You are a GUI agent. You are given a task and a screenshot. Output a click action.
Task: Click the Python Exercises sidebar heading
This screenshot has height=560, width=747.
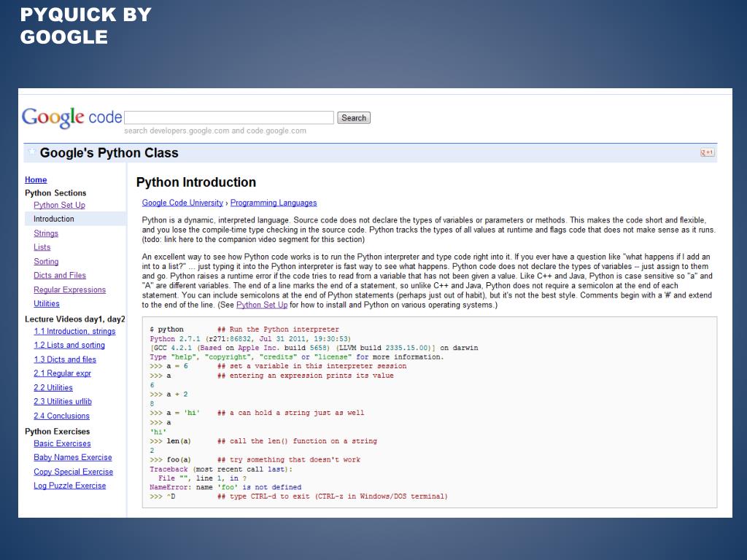(57, 432)
